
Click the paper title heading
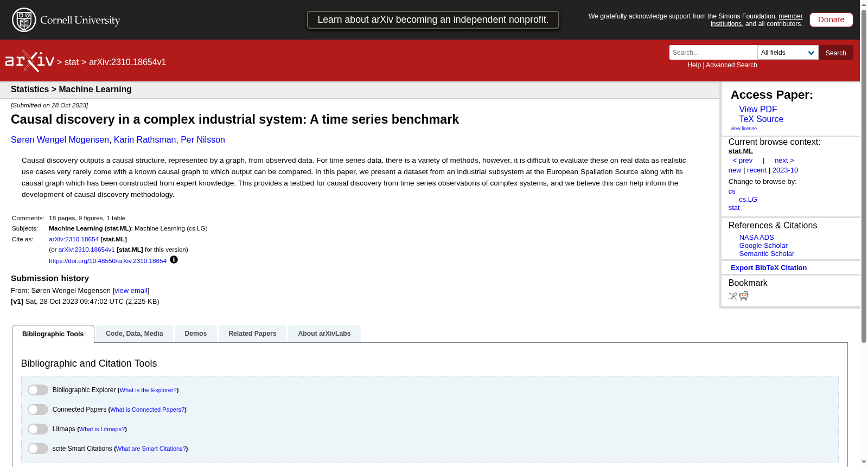(235, 119)
